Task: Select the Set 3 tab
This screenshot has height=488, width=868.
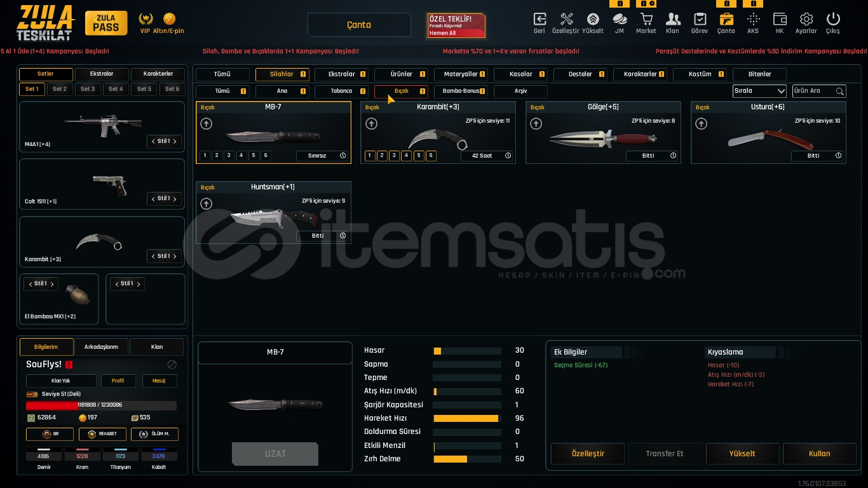Action: click(x=88, y=89)
